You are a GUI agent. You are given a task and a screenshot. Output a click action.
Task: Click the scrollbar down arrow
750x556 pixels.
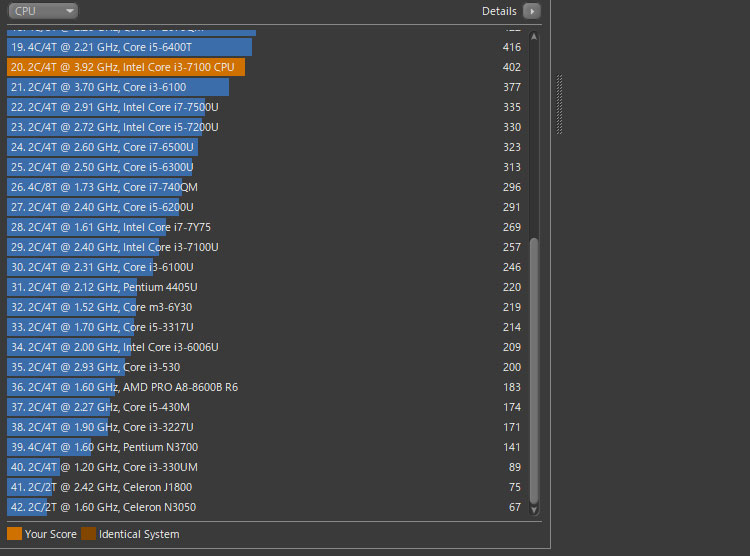point(534,510)
